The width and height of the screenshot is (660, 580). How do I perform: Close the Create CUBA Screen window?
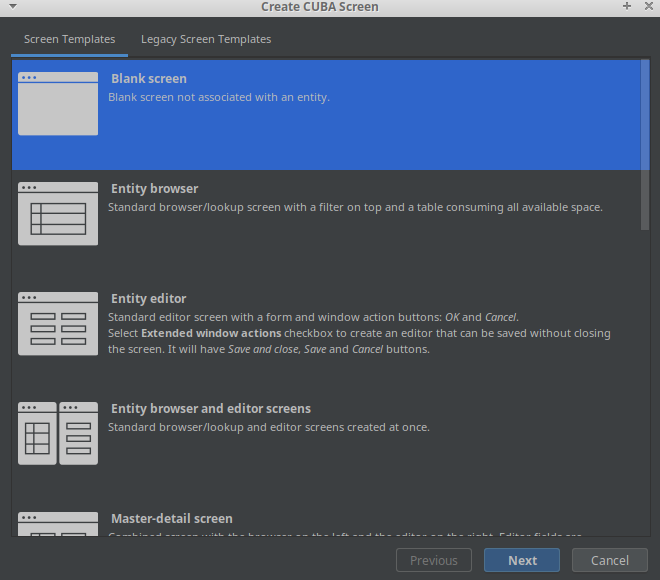coord(649,6)
